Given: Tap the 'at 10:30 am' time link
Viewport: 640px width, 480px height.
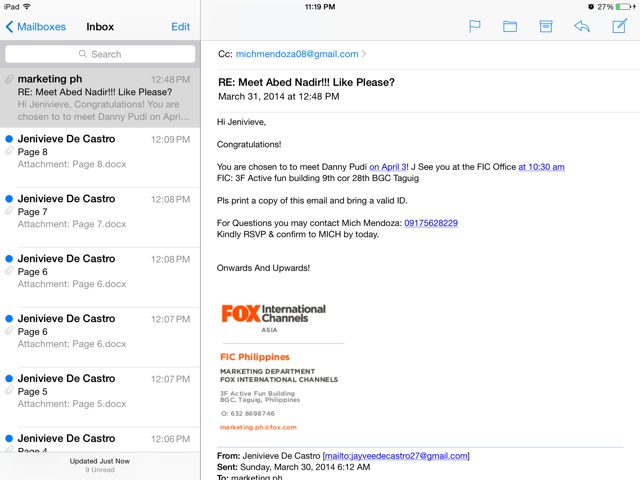Looking at the screenshot, I should coord(541,167).
